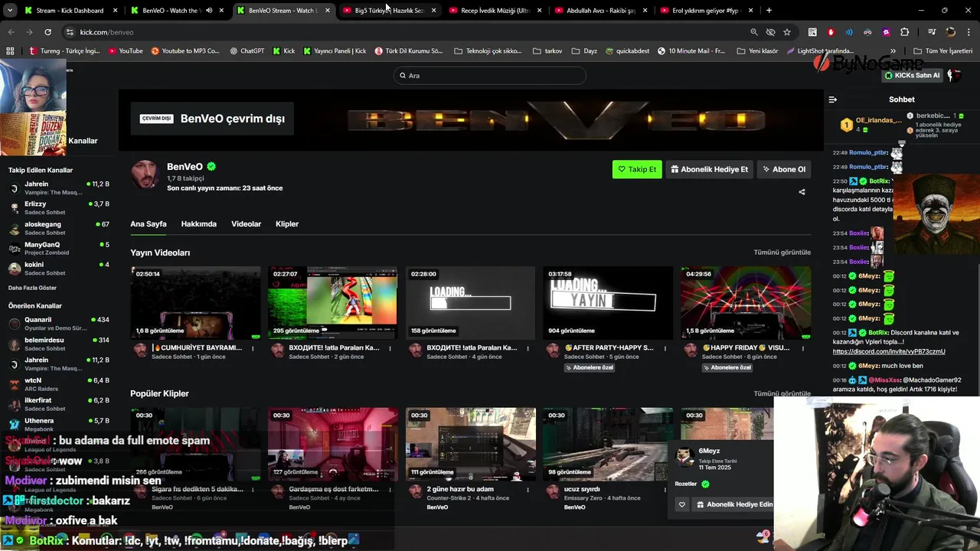980x551 pixels.
Task: Click KICKs Satın Al button
Action: coord(912,75)
